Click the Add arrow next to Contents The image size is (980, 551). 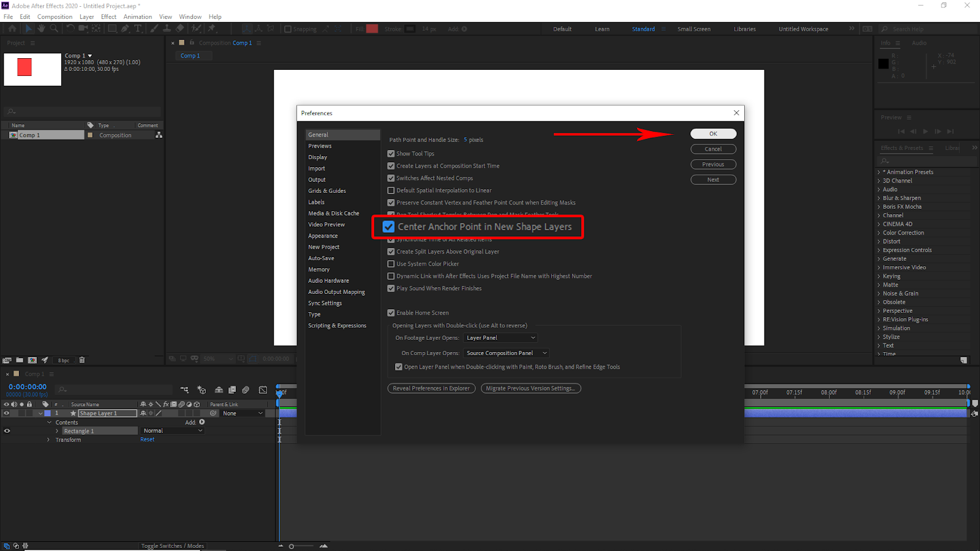(x=202, y=422)
